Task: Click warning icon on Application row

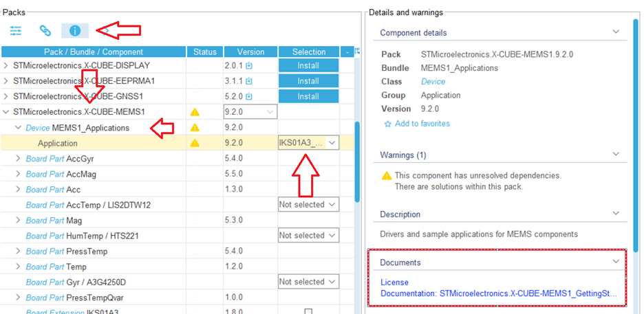Action: pyautogui.click(x=195, y=143)
